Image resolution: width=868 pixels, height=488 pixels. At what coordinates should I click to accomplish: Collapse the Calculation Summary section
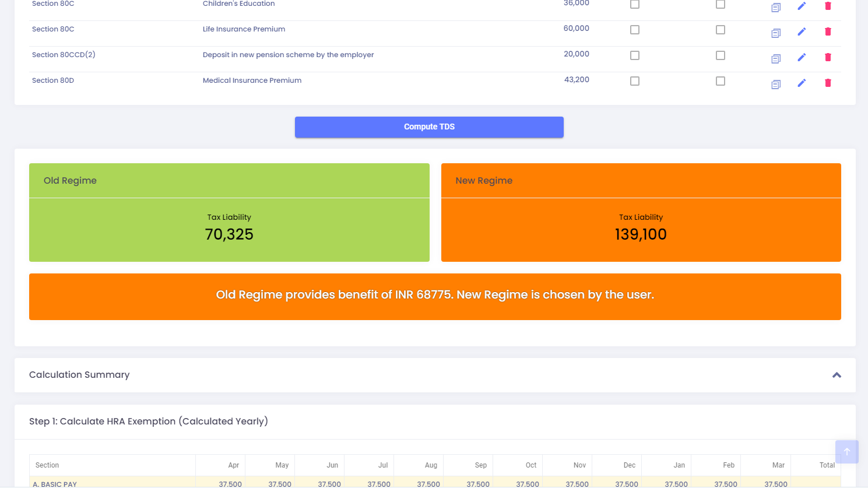click(837, 375)
